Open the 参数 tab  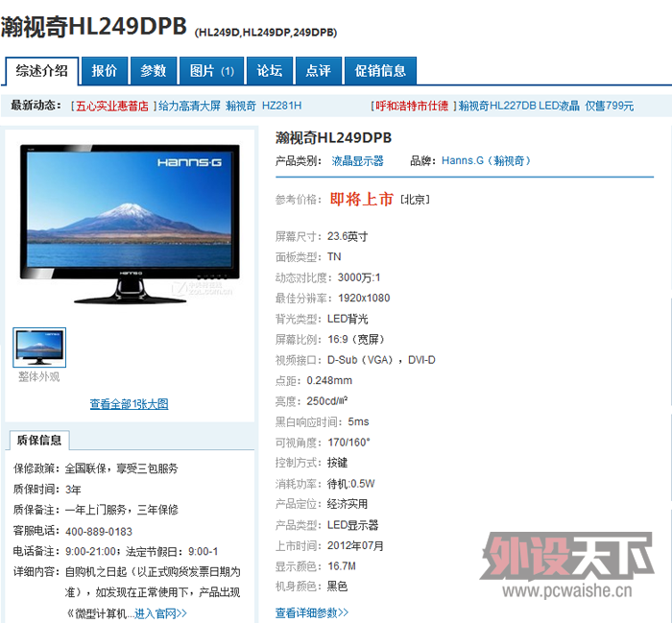click(x=154, y=71)
